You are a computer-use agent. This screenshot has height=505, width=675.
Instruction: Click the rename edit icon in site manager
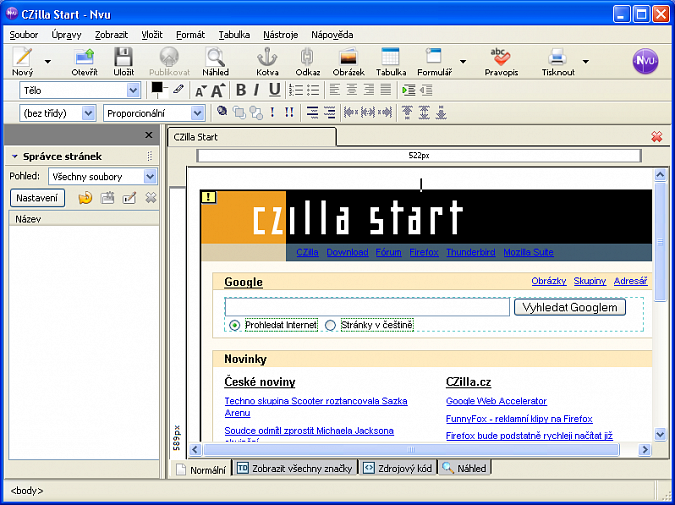click(x=129, y=198)
